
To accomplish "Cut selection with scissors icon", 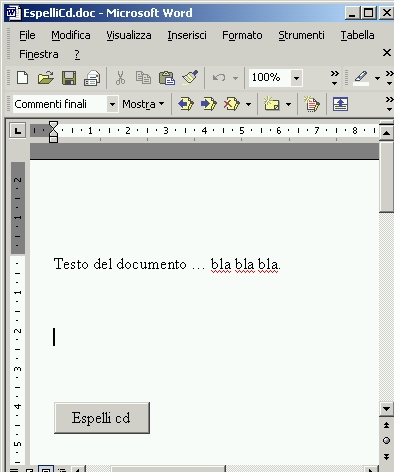I will tap(120, 78).
